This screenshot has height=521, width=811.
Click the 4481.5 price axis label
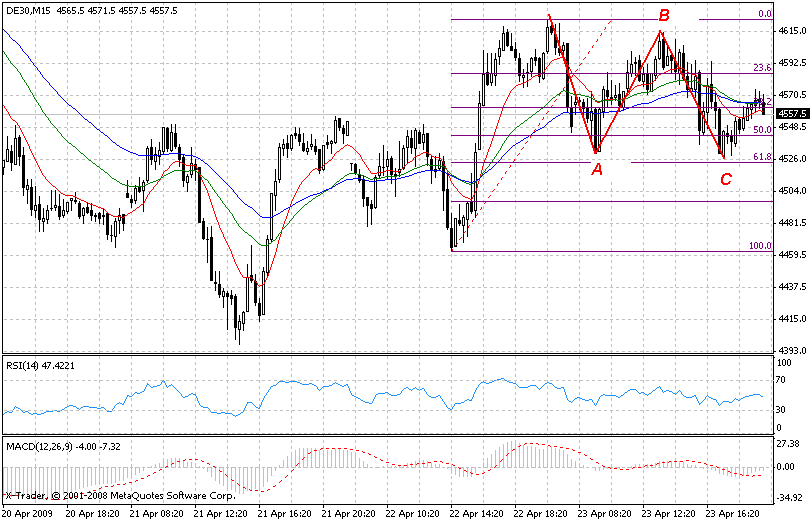coord(792,223)
